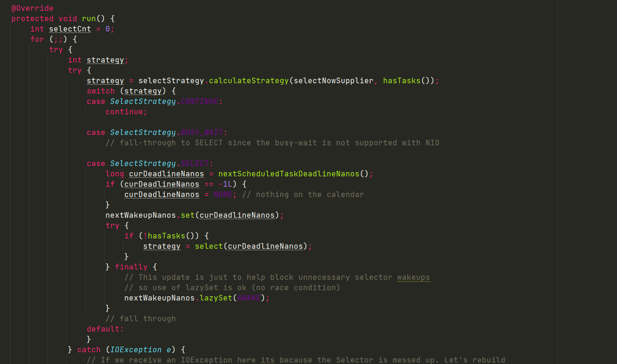The height and width of the screenshot is (364, 617).
Task: Select the selectCnt variable declaration
Action: point(70,29)
